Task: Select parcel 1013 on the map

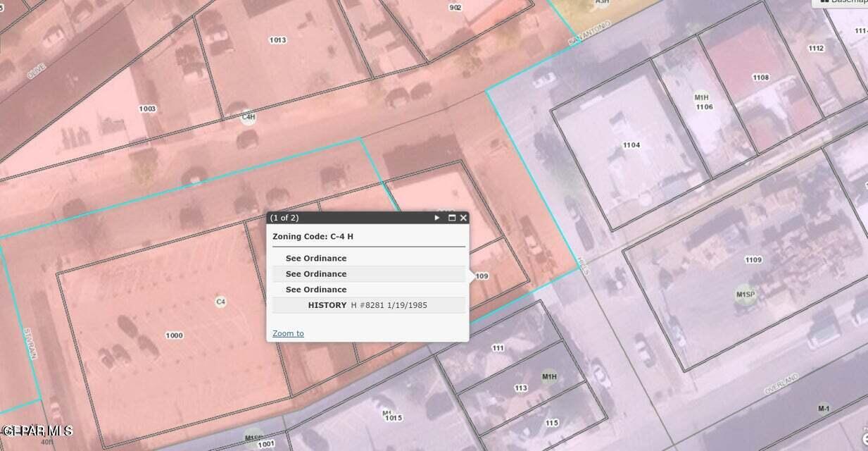Action: 278,40
